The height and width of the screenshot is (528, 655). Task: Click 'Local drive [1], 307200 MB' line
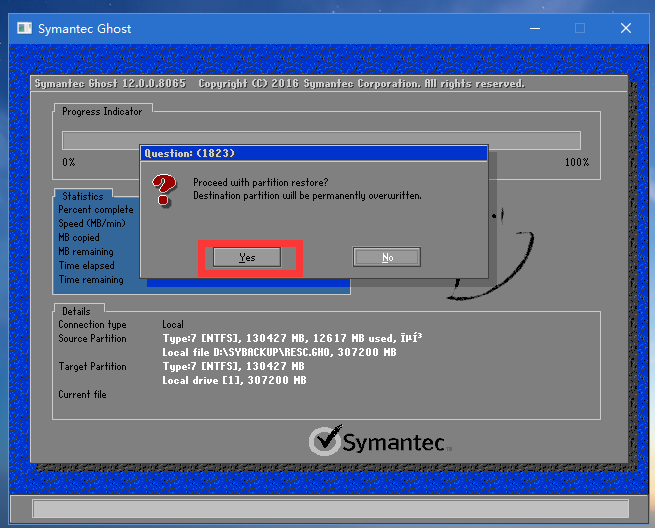[234, 381]
